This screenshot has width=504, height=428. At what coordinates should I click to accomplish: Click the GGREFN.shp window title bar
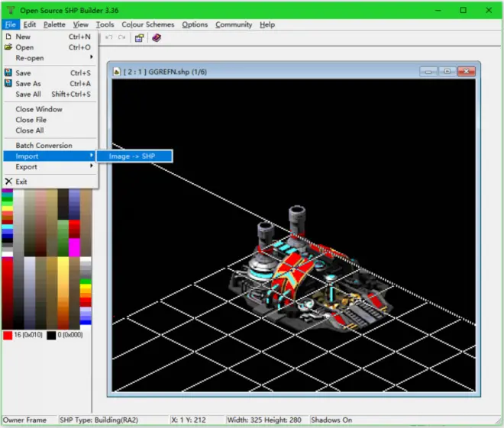(294, 71)
